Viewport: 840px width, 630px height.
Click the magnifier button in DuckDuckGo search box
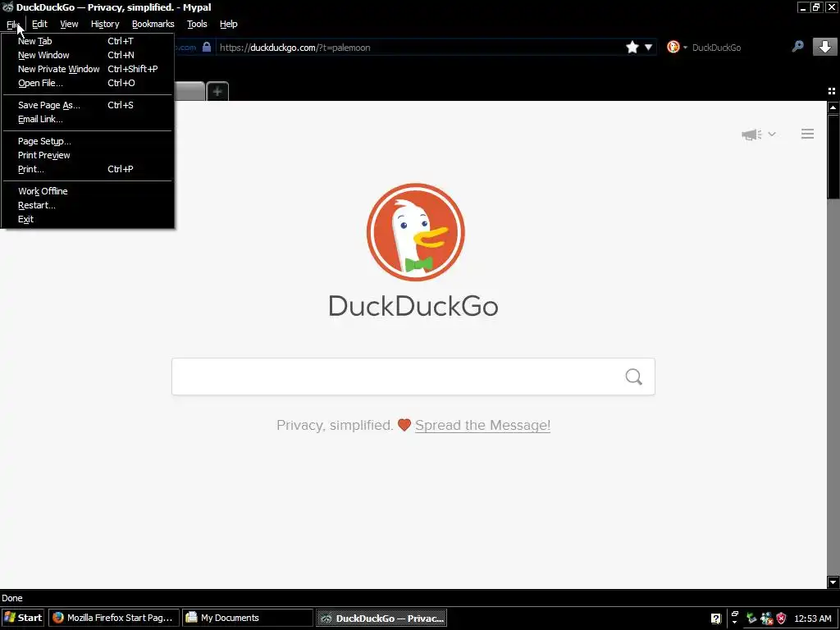pos(634,377)
